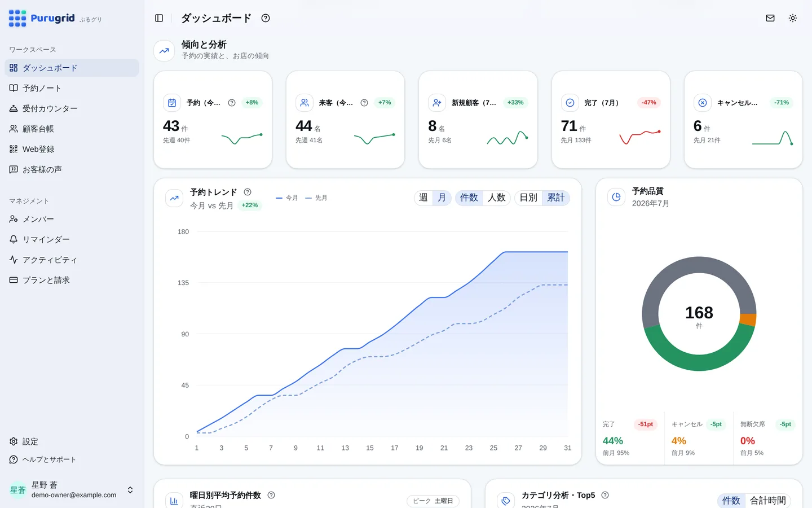
Task: Click the ピーク 土曜日 badge
Action: 433,501
